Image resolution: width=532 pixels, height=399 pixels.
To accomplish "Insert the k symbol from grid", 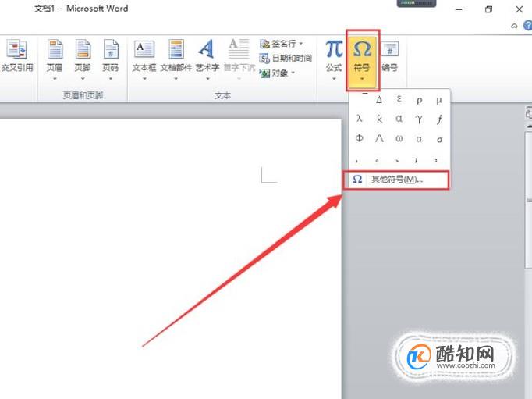I will coord(379,119).
